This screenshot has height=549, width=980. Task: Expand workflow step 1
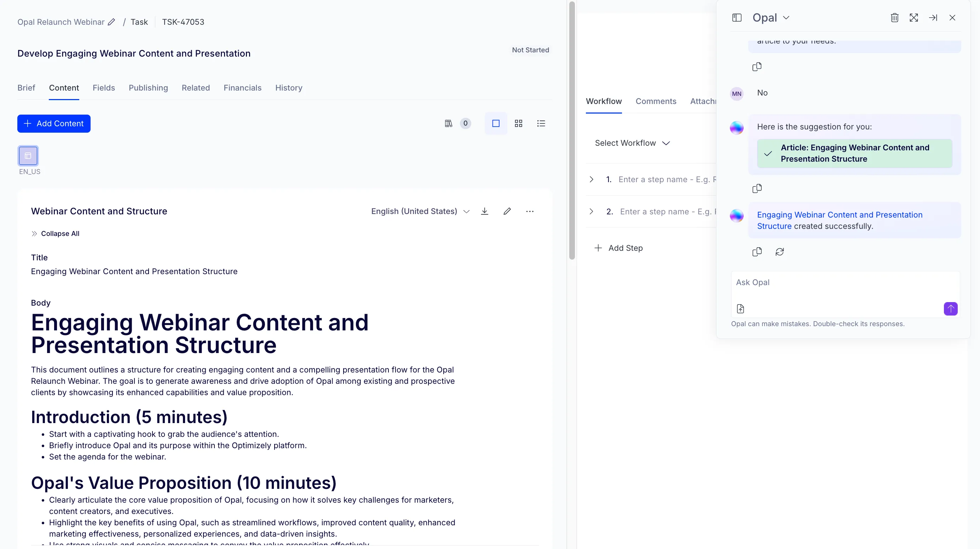591,179
